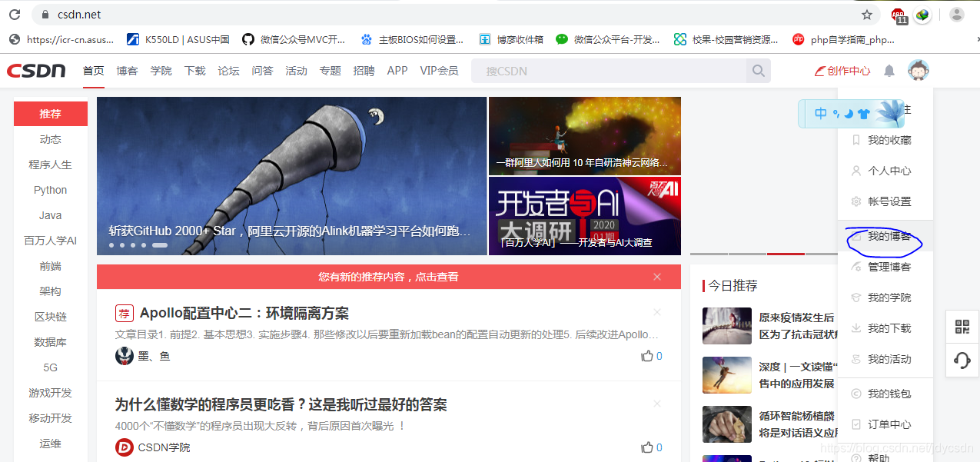Open customer service headset icon
Image resolution: width=980 pixels, height=462 pixels.
(x=962, y=360)
